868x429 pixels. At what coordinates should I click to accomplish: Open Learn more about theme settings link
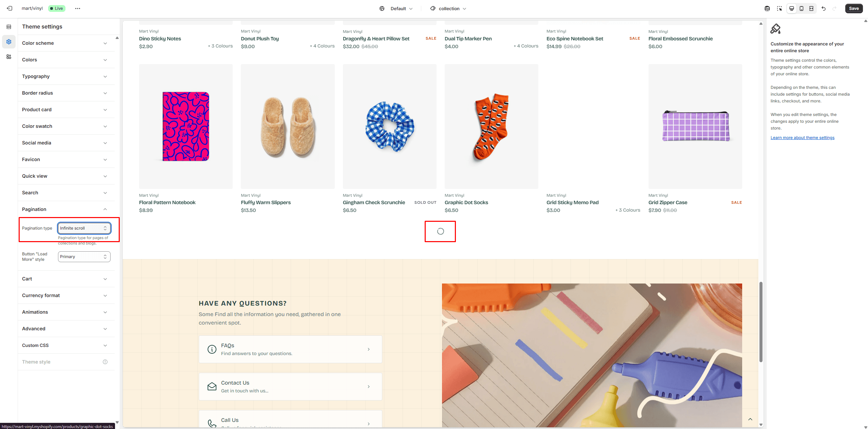point(802,138)
